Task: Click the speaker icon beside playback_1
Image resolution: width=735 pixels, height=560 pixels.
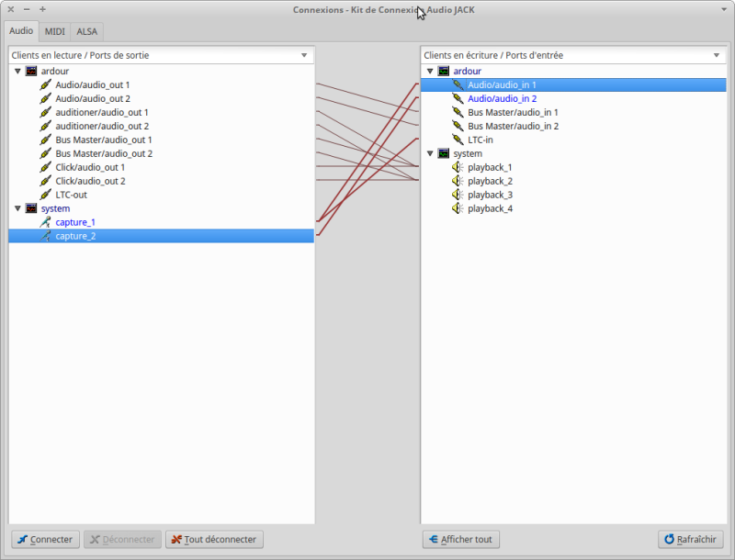Action: 458,167
